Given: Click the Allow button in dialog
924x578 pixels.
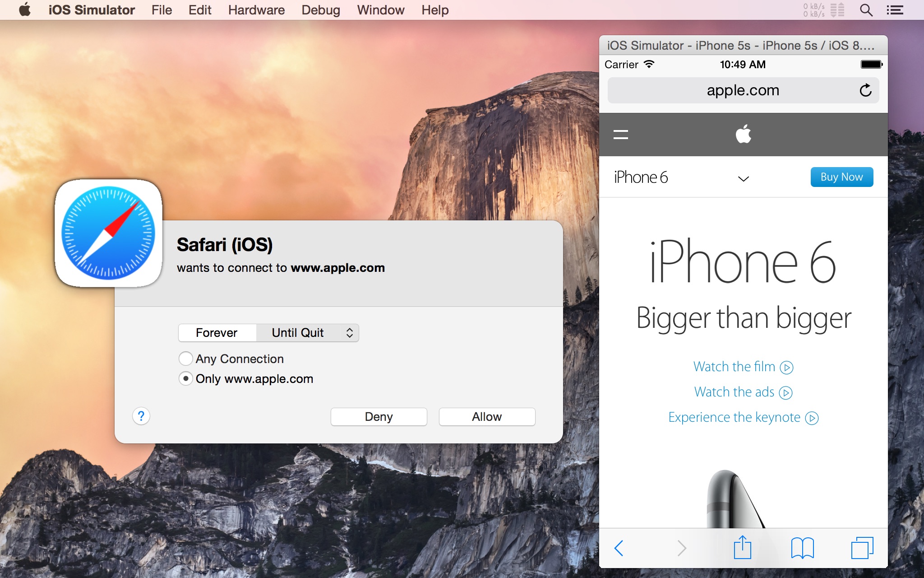Looking at the screenshot, I should click(487, 416).
